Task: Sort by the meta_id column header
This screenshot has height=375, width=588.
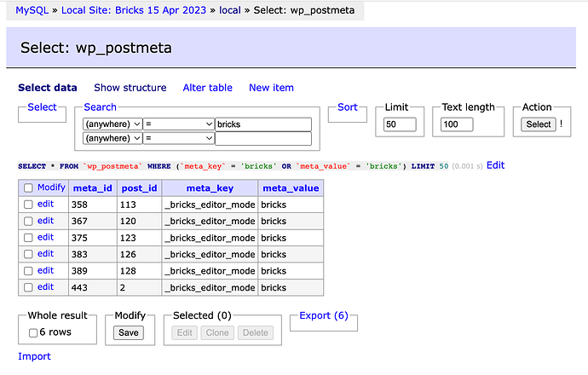Action: point(93,187)
